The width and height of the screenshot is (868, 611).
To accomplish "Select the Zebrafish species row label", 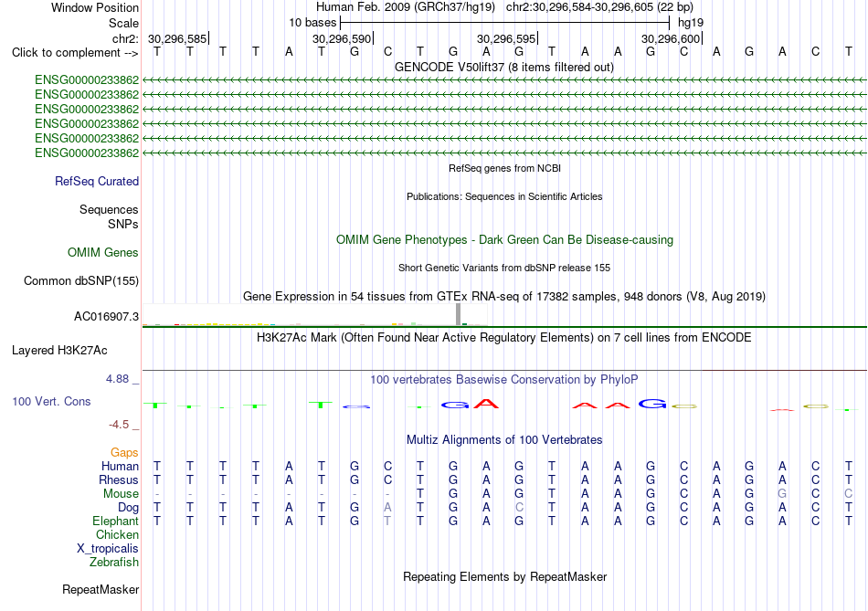I will pos(114,562).
